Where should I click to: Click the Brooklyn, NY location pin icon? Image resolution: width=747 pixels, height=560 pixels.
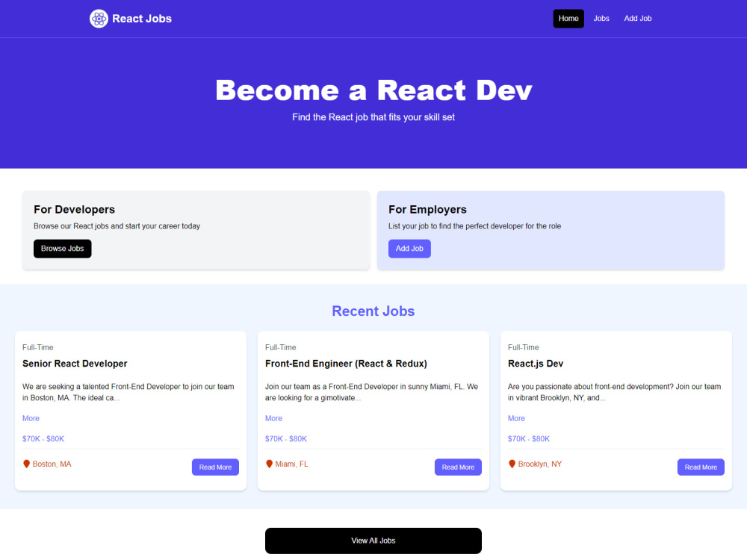tap(512, 464)
